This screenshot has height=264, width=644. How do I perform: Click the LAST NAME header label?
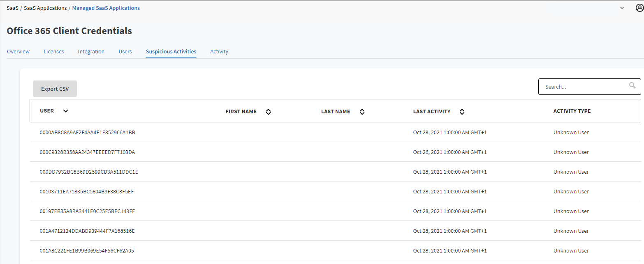tap(336, 112)
